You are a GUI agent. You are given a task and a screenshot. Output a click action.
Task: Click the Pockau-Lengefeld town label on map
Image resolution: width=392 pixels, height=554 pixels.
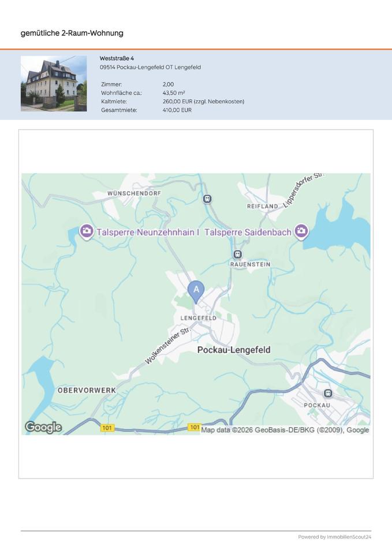point(234,350)
